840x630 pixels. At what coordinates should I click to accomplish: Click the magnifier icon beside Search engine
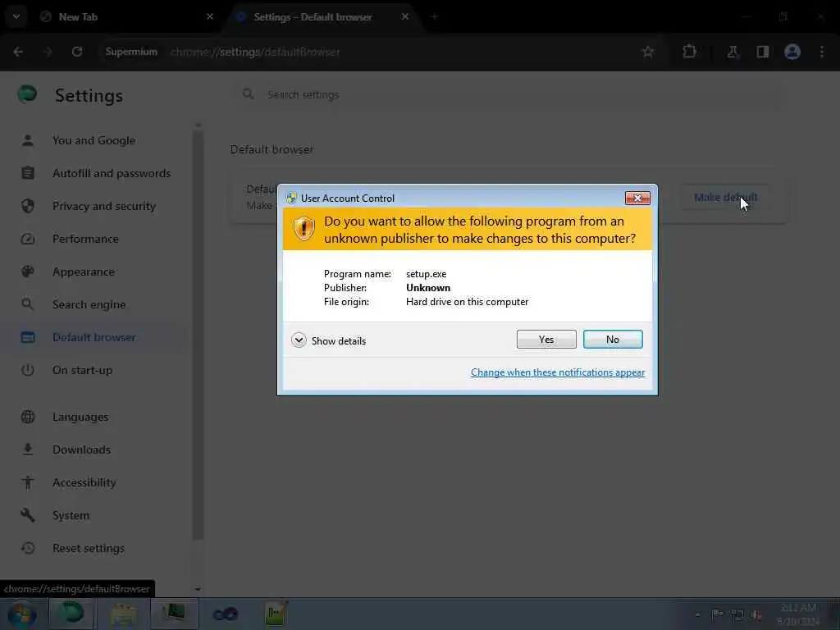[x=28, y=304]
